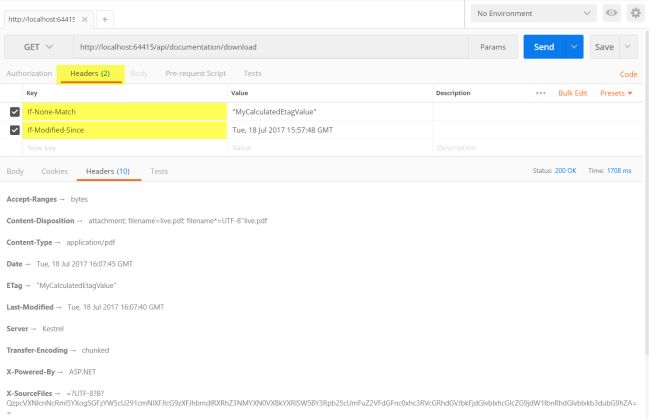Add a new request tab with plus
The width and height of the screenshot is (650, 419).
click(104, 19)
